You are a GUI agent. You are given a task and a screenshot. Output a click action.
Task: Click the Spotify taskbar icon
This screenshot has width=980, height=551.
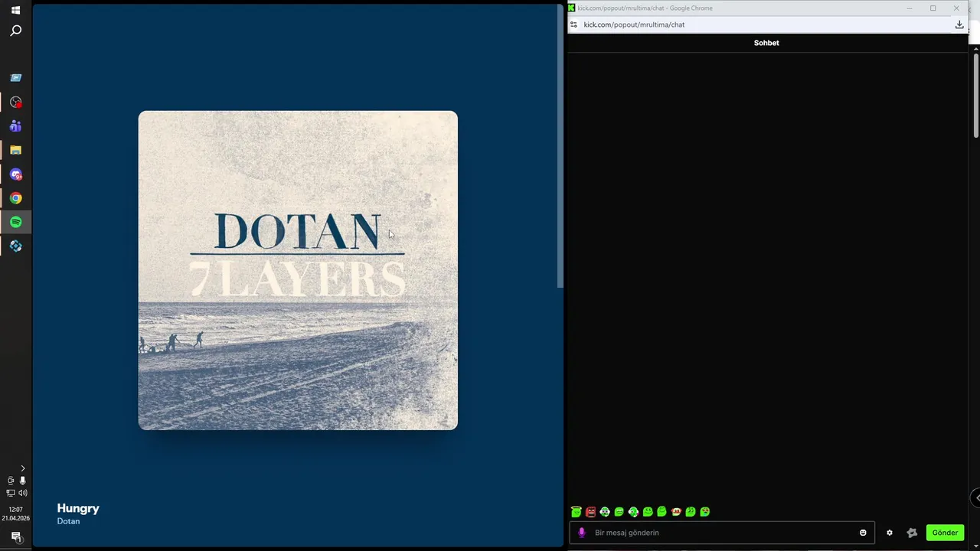tap(15, 222)
